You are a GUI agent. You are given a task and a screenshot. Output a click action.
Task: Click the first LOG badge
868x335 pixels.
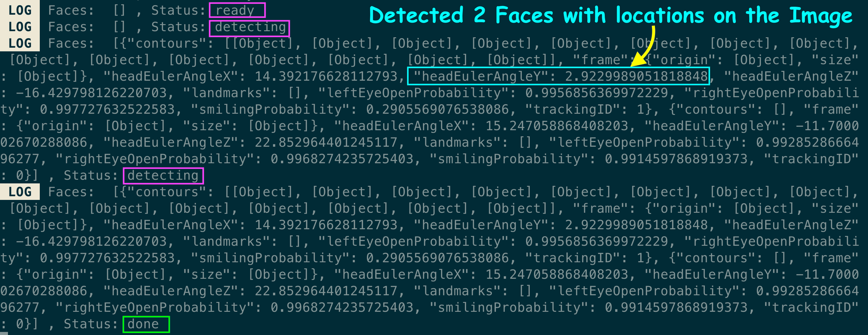(x=20, y=10)
